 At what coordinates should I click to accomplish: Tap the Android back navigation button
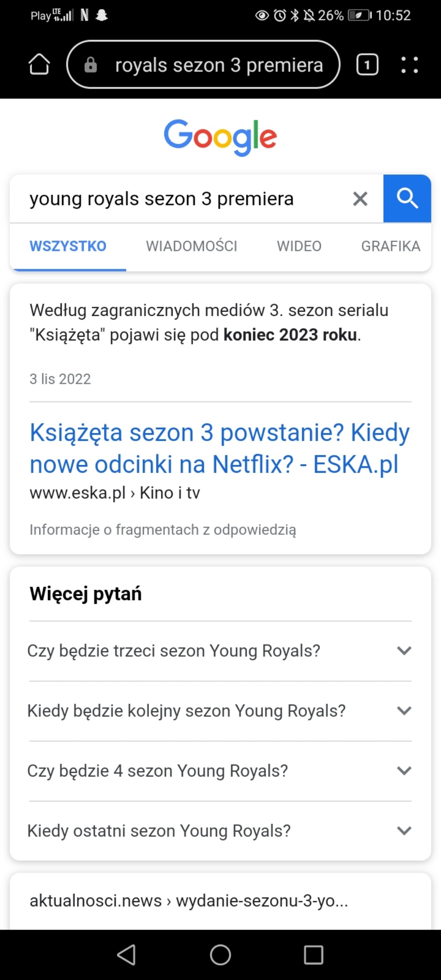[x=126, y=954]
